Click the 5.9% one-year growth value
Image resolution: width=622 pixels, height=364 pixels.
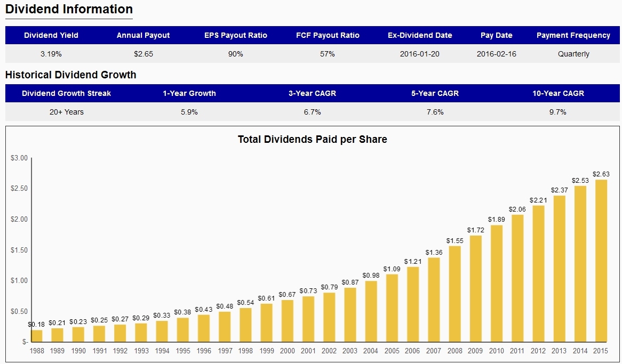(189, 112)
